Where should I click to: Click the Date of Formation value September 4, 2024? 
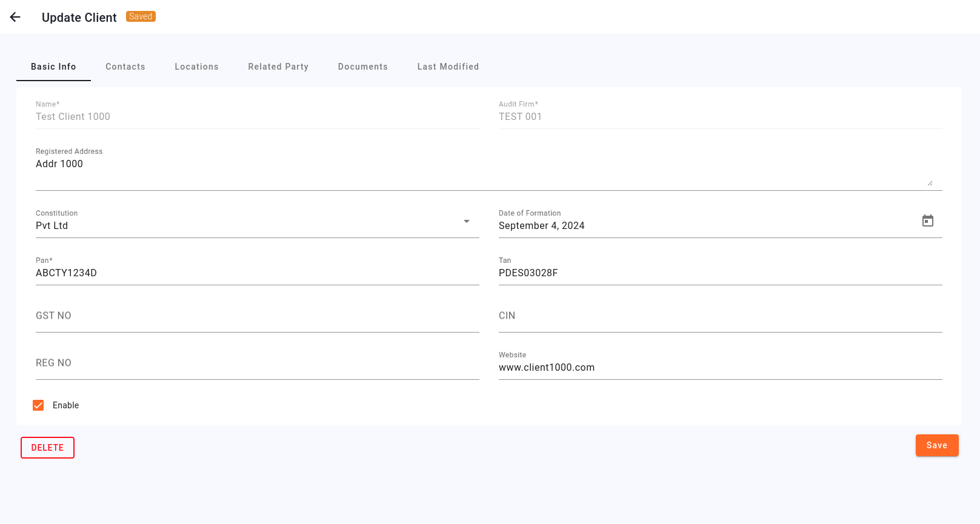tap(542, 225)
